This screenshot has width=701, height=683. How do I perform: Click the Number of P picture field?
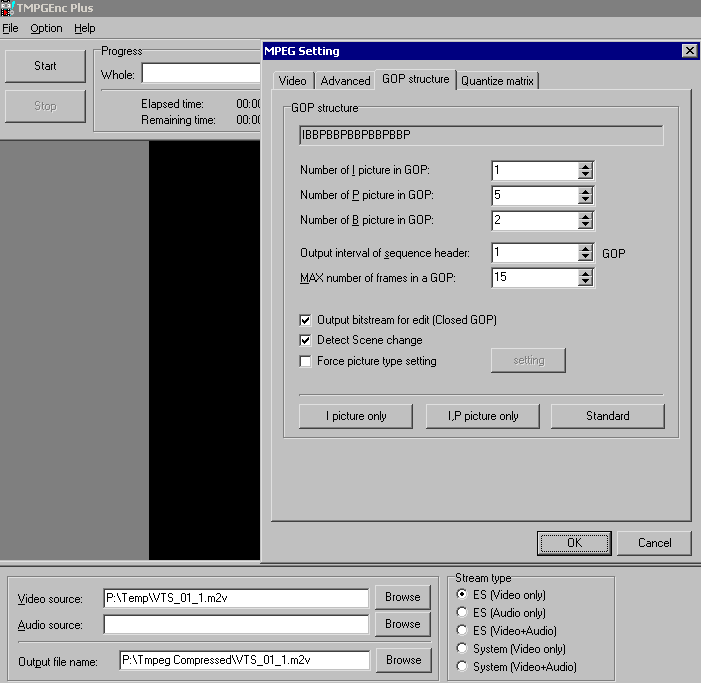click(x=535, y=196)
